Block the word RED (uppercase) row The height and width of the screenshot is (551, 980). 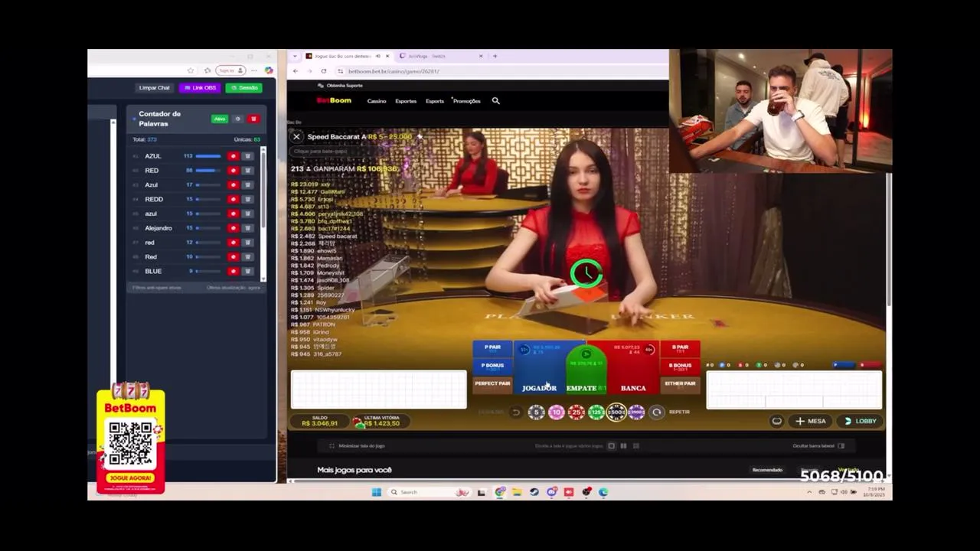click(234, 171)
